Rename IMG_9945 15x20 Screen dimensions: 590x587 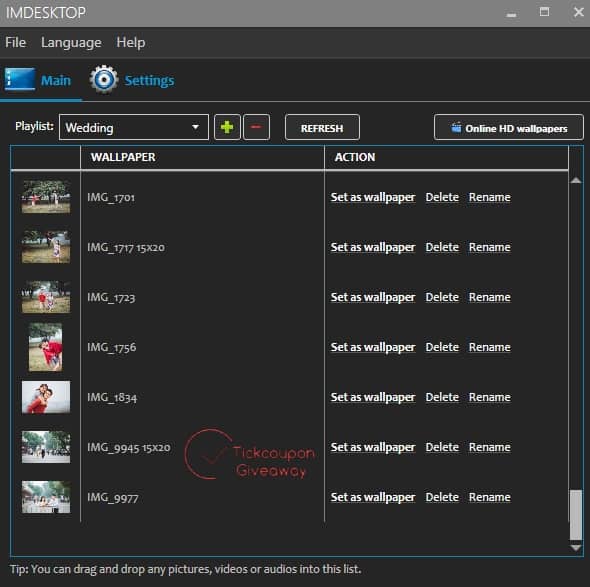(490, 447)
